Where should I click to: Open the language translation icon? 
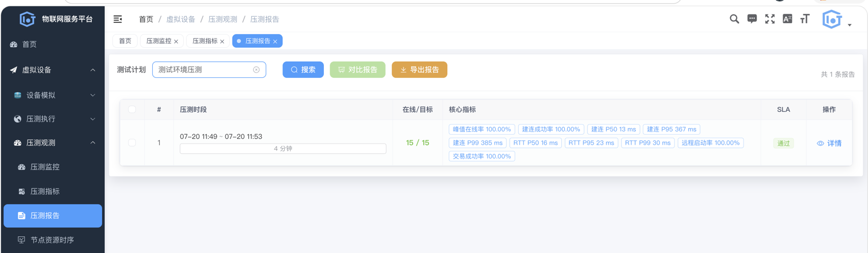[787, 19]
